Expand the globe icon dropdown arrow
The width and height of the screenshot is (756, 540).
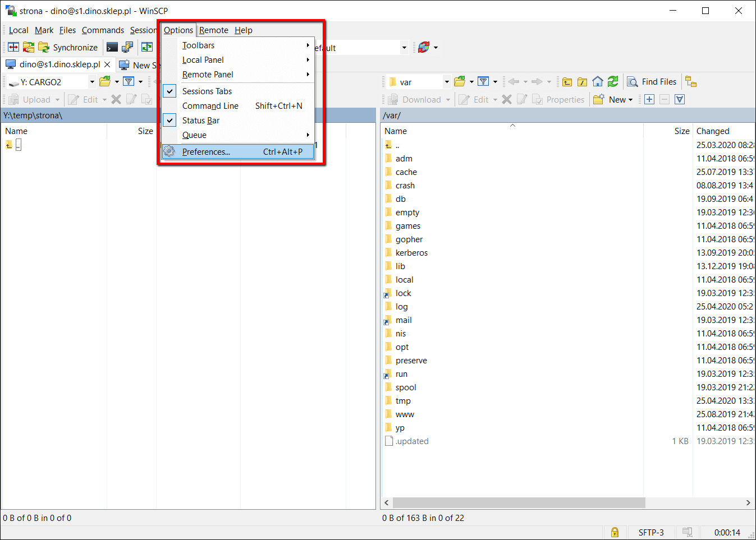pyautogui.click(x=436, y=48)
